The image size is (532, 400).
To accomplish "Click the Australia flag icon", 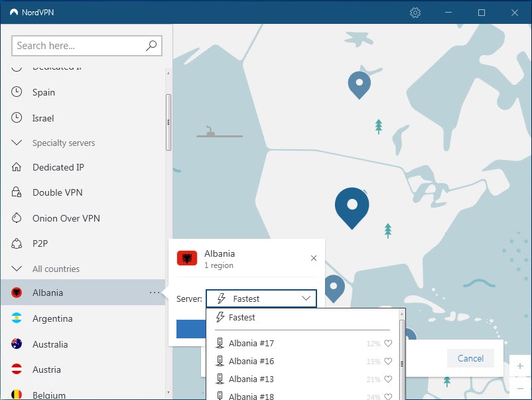I will tap(17, 344).
